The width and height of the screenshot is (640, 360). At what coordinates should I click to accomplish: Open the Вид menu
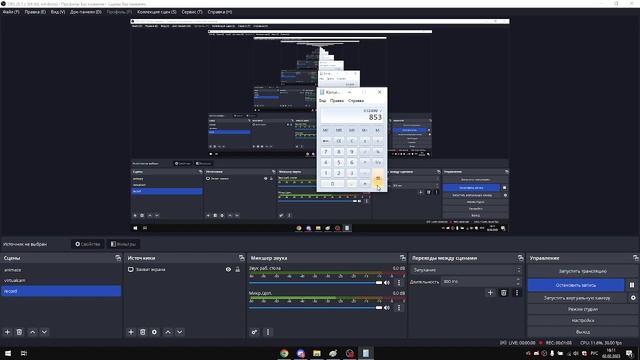pyautogui.click(x=58, y=12)
